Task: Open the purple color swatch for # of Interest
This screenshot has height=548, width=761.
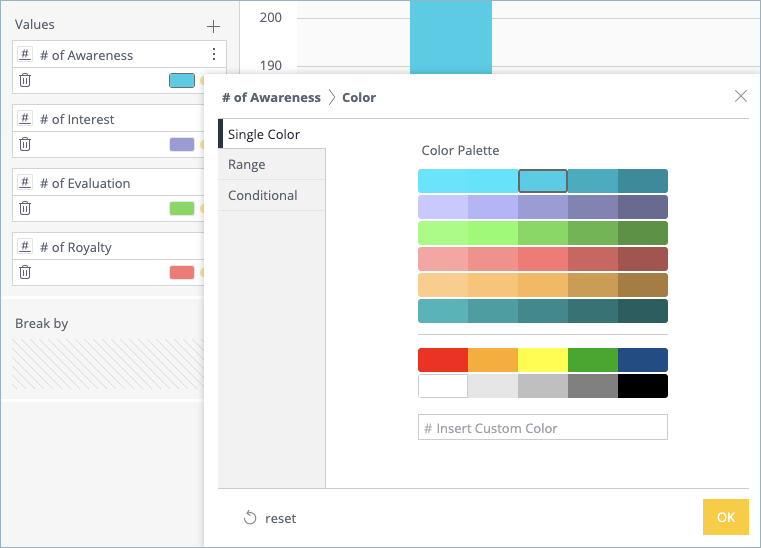Action: (x=182, y=144)
